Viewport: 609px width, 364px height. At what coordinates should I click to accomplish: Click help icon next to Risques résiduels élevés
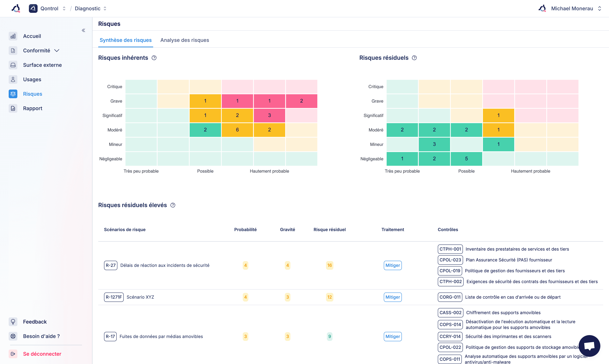point(173,205)
